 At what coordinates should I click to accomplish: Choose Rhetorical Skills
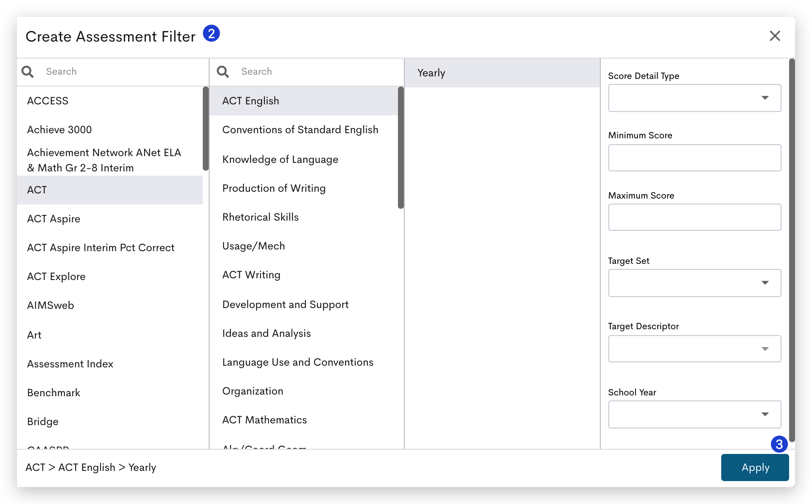coord(304,217)
